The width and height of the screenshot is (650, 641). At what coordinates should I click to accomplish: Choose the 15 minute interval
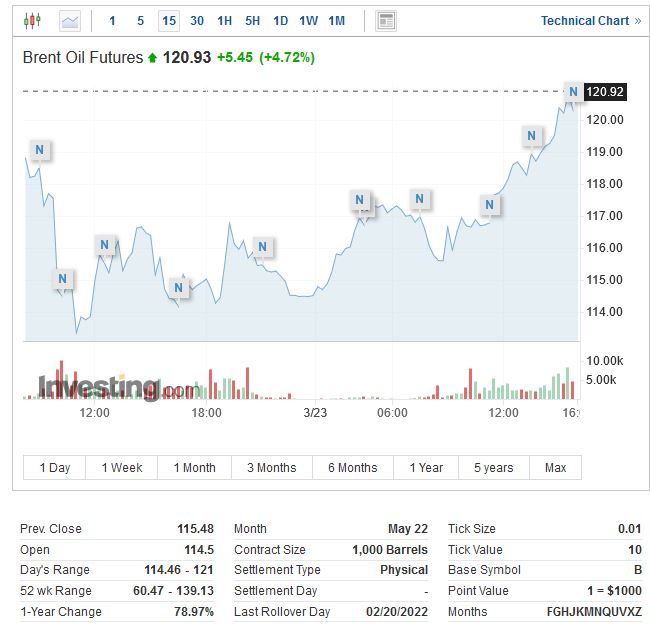(168, 21)
